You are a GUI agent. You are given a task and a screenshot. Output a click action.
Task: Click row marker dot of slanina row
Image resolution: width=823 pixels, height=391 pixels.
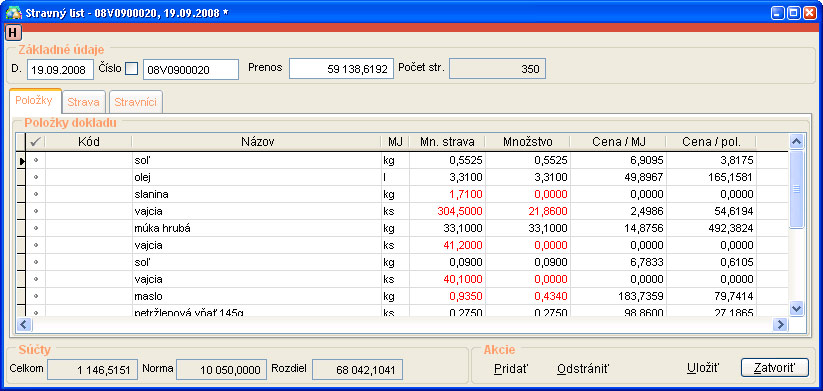[36, 194]
